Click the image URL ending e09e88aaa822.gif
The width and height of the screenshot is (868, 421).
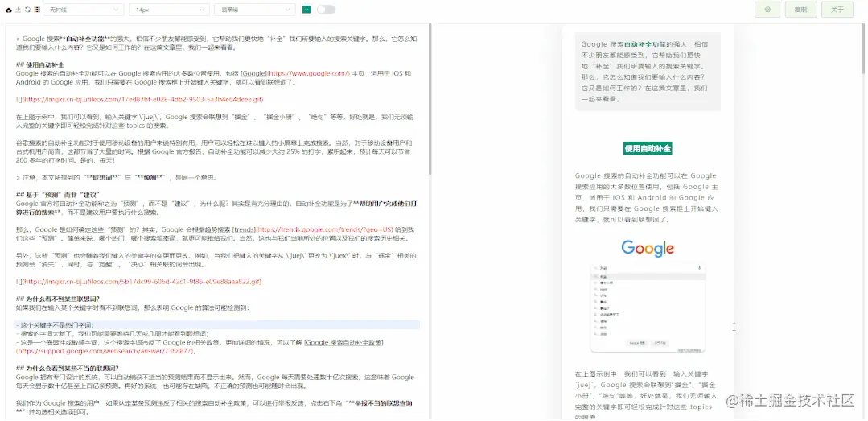141,282
